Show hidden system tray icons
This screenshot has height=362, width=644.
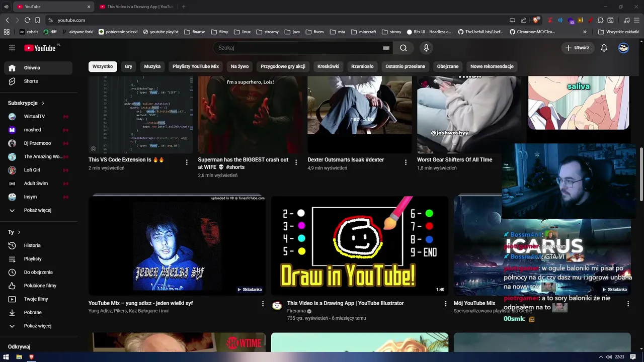click(601, 357)
